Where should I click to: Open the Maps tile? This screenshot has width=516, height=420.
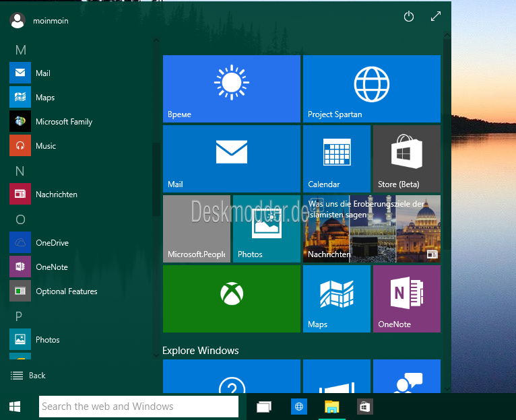click(337, 299)
